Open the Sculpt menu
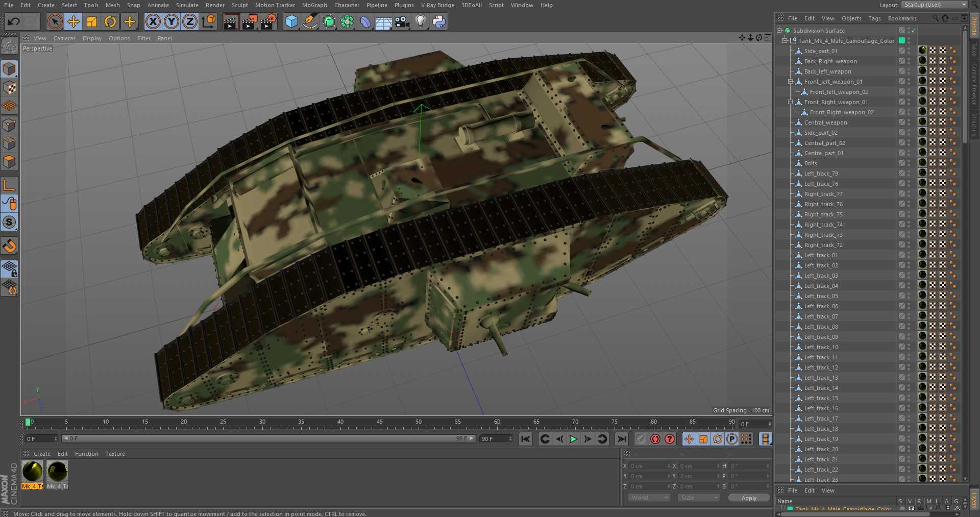The width and height of the screenshot is (980, 517). coord(239,5)
